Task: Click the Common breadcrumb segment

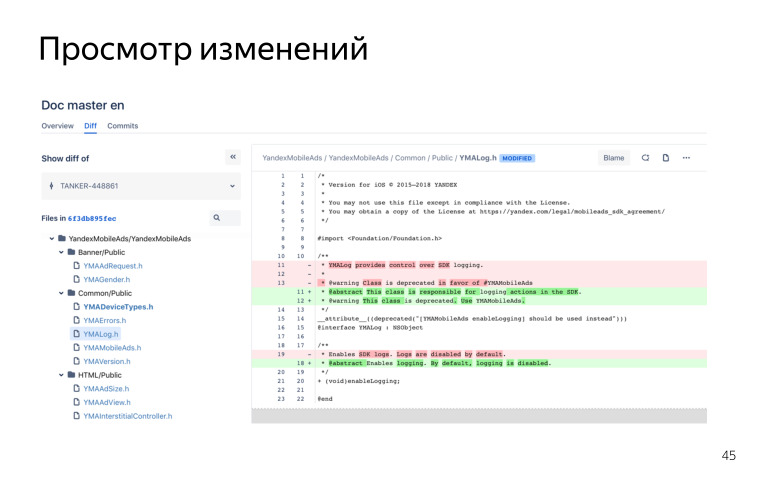Action: coord(410,158)
